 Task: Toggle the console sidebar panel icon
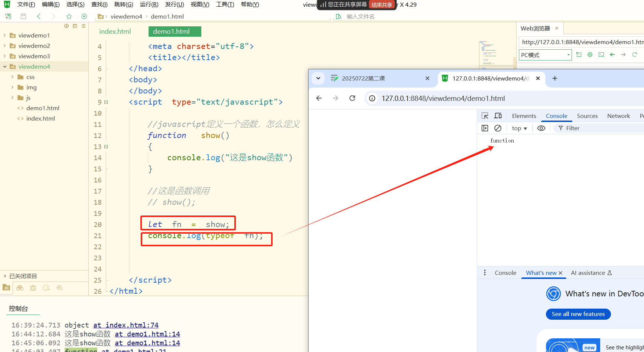485,128
